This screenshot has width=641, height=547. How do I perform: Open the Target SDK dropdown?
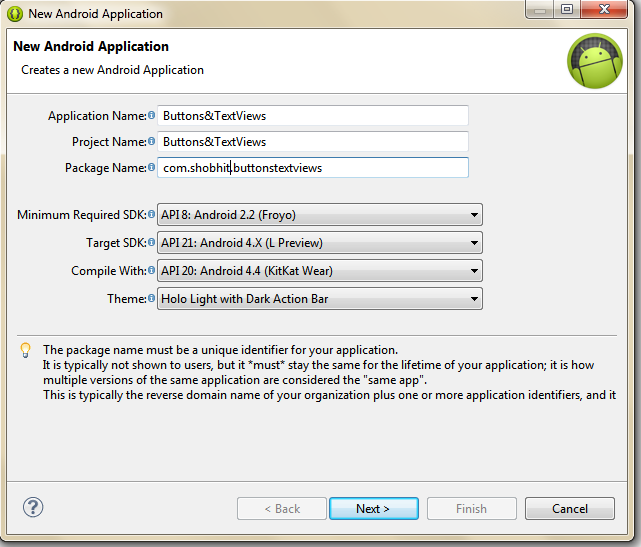pyautogui.click(x=320, y=243)
